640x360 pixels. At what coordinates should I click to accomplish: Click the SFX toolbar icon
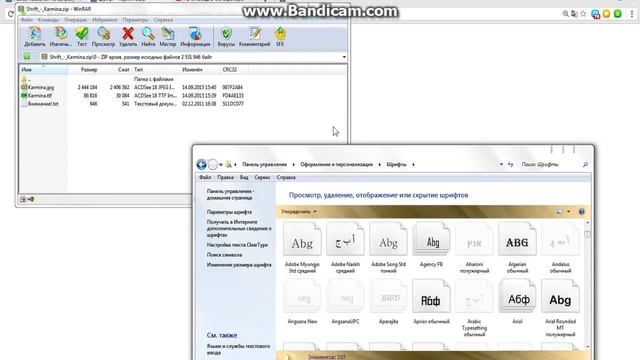point(280,36)
